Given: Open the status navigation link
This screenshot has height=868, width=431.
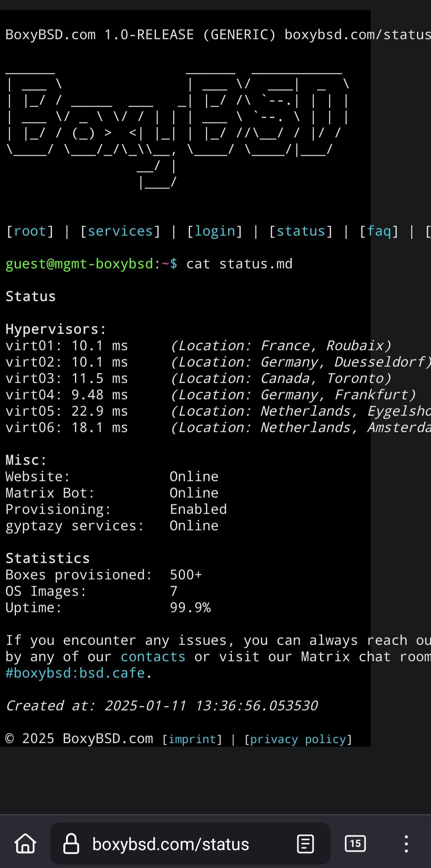Looking at the screenshot, I should tap(301, 231).
